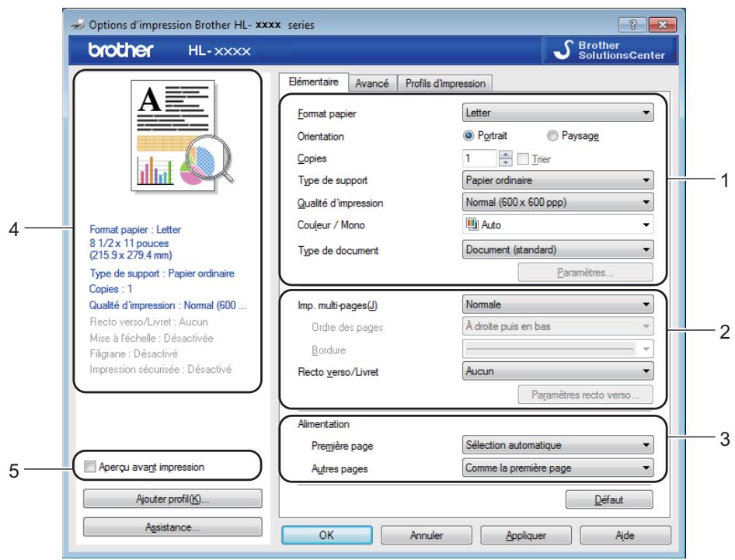Click summary line 'Recto verso/Livret : Aucun'
The width and height of the screenshot is (735, 560).
click(148, 322)
